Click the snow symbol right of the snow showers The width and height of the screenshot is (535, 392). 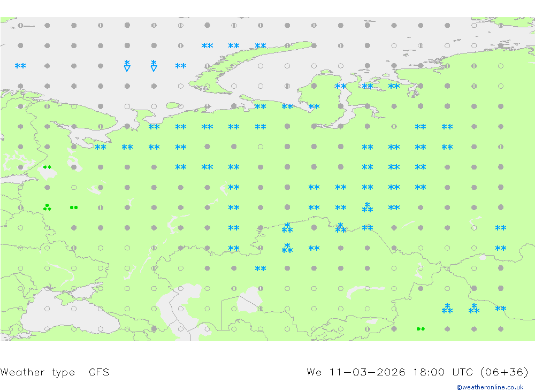click(180, 66)
